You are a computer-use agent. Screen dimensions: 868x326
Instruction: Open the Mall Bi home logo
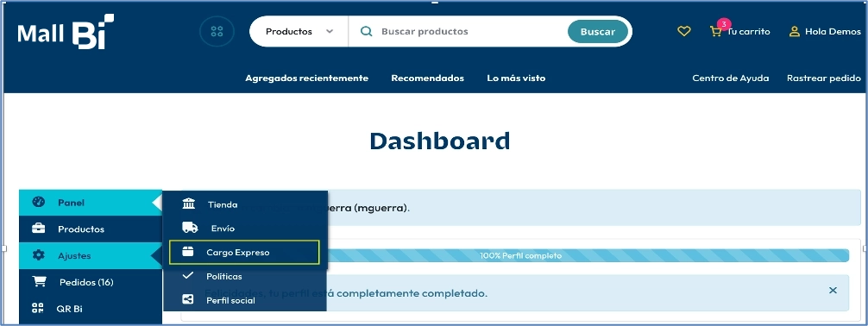[x=66, y=32]
